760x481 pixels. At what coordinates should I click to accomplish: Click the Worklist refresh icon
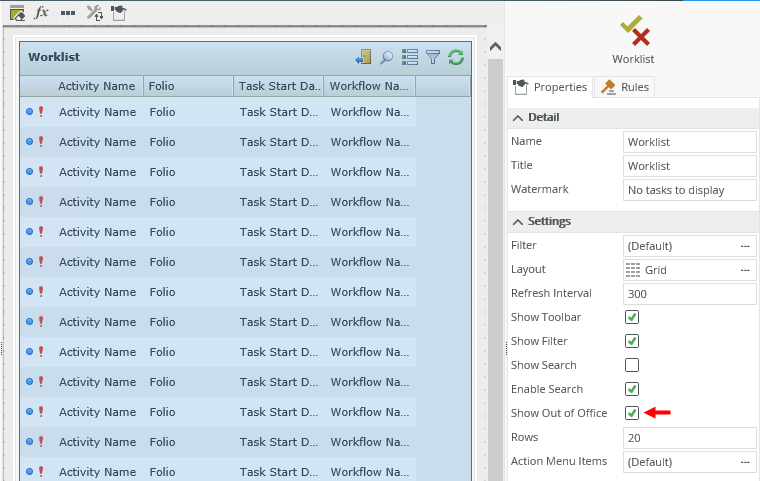pos(456,57)
